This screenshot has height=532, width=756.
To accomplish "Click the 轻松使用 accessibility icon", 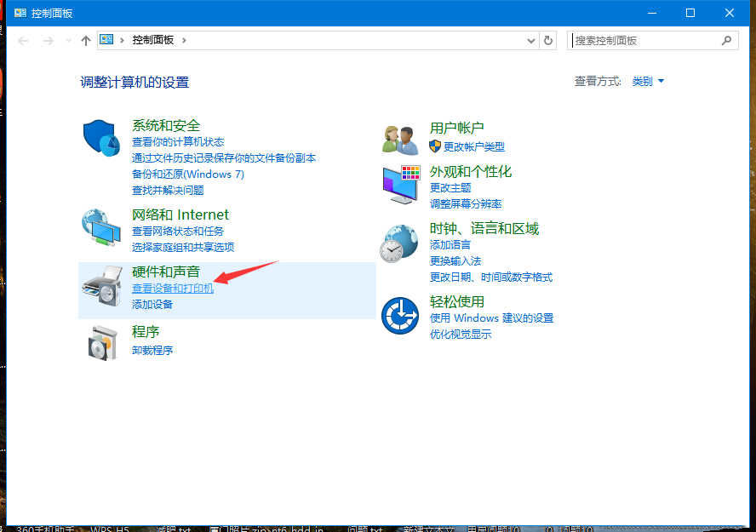I will tap(399, 313).
